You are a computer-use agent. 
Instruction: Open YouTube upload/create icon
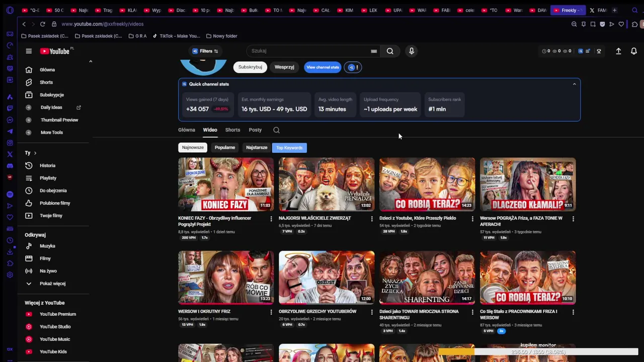pos(618,51)
